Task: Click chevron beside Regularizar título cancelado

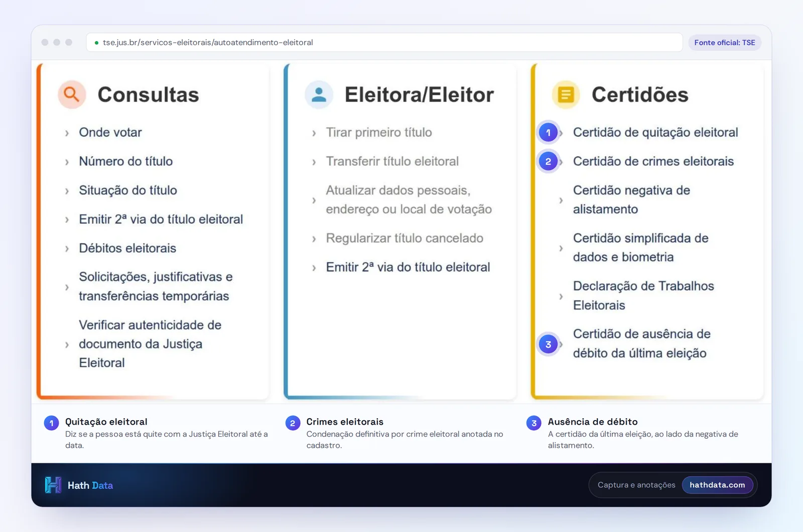Action: coord(314,239)
